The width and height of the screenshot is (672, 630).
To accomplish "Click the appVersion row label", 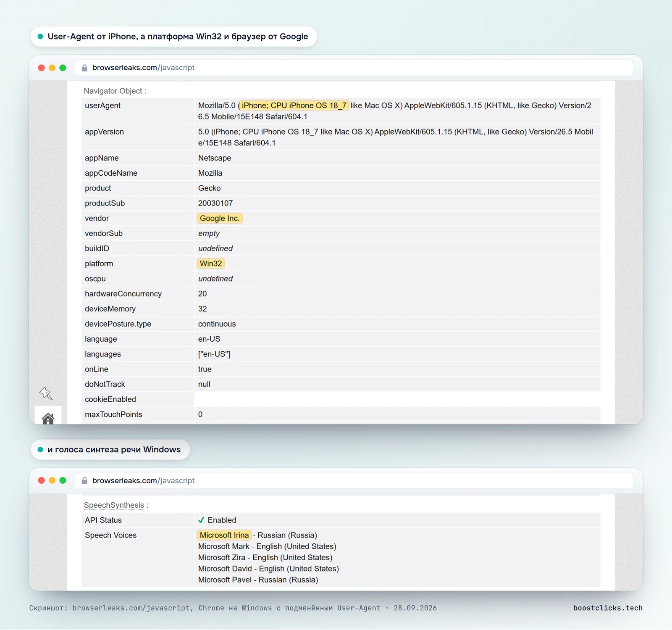I will tap(104, 132).
